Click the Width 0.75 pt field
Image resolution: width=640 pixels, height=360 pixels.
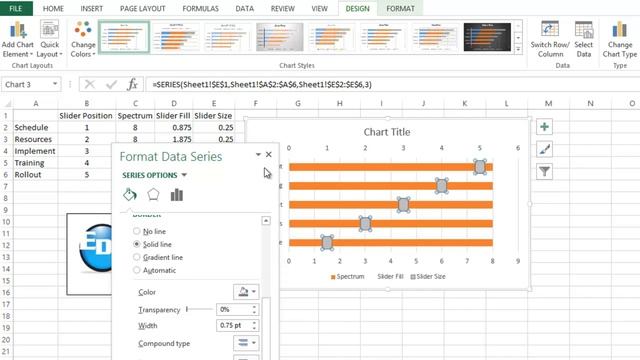point(233,325)
